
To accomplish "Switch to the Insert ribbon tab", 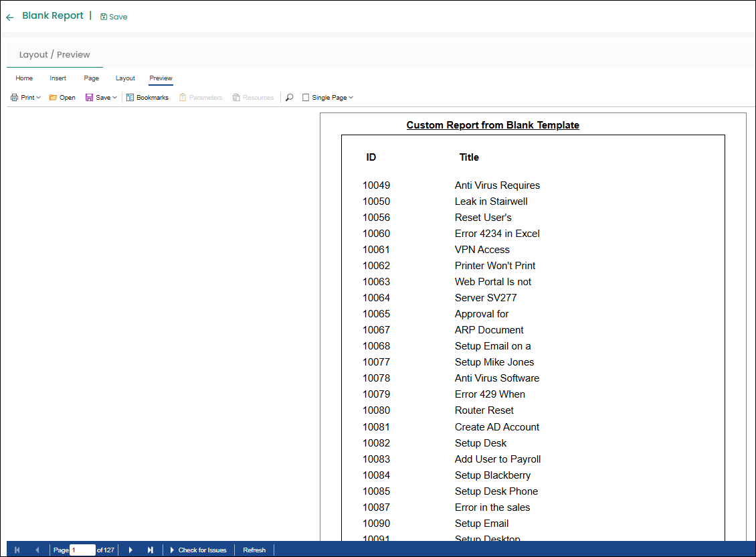I will (58, 78).
